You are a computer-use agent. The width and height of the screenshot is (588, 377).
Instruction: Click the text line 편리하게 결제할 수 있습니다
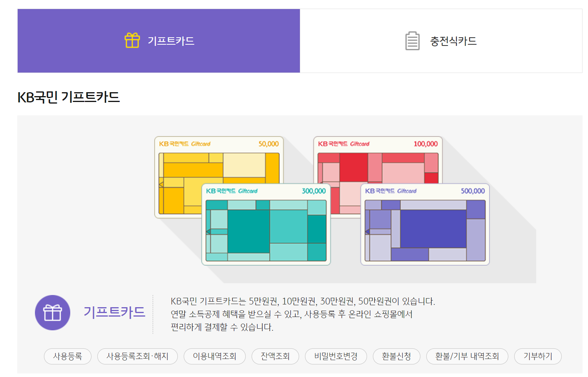tap(222, 327)
